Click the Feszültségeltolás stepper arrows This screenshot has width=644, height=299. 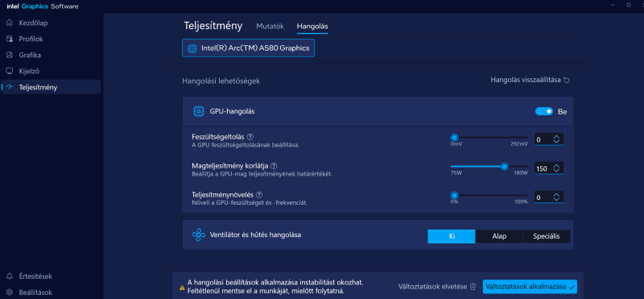[556, 139]
